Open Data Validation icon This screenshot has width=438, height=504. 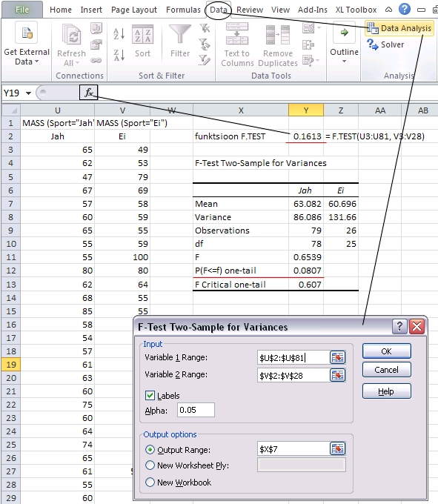(x=308, y=28)
